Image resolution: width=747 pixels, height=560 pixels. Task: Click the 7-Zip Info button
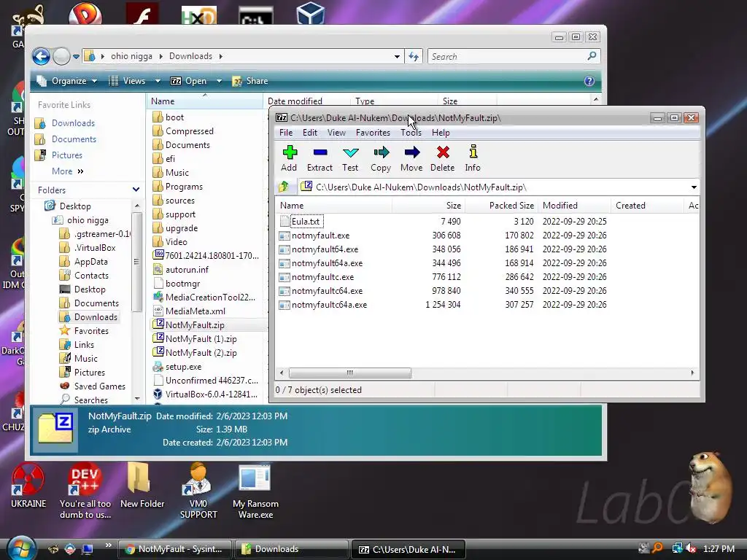point(473,158)
